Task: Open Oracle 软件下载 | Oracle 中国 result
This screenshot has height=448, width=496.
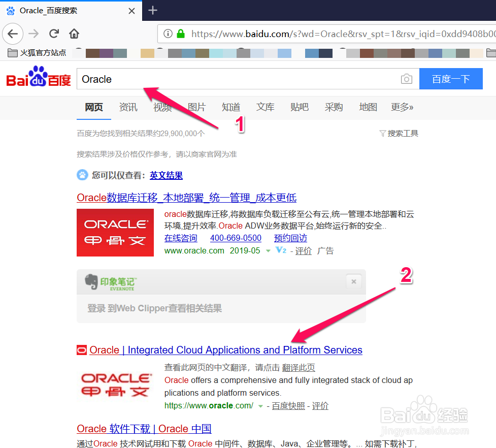Action: [144, 429]
